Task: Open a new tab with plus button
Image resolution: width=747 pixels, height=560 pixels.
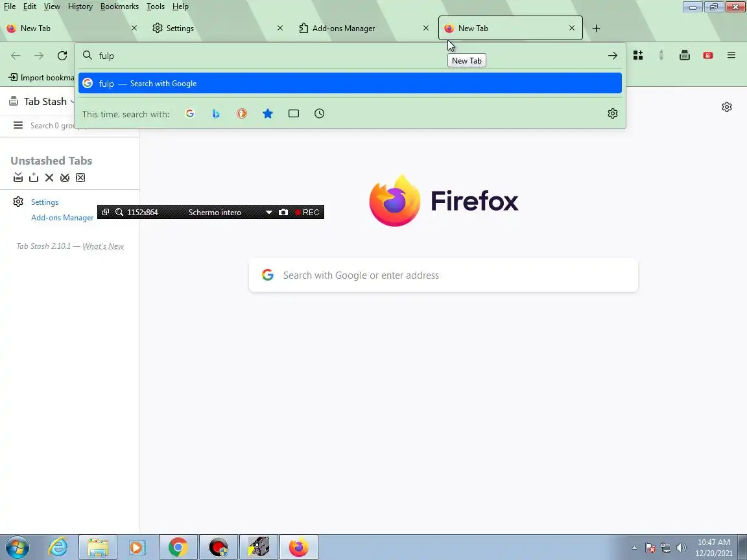Action: [x=596, y=28]
